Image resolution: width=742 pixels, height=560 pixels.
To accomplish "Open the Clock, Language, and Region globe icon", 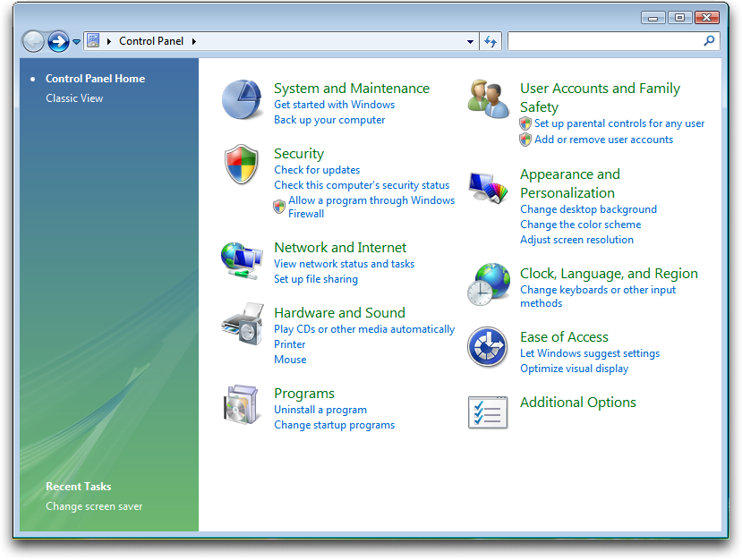I will tap(489, 284).
